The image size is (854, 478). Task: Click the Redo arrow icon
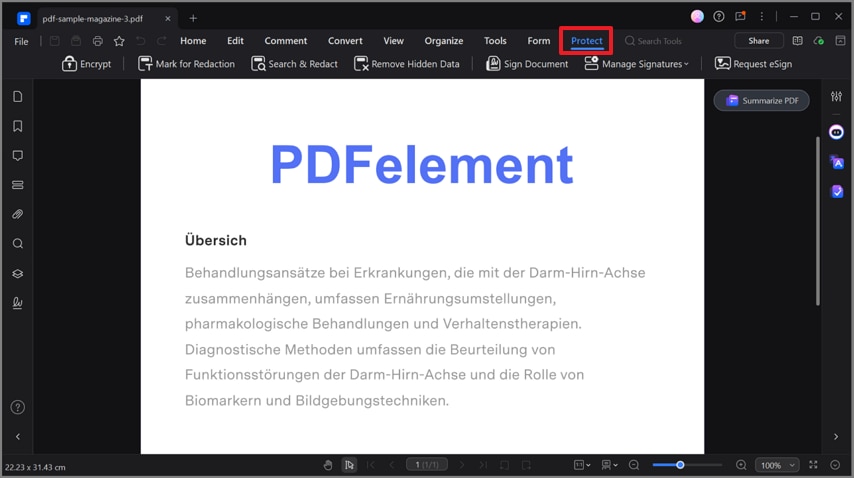click(x=162, y=41)
